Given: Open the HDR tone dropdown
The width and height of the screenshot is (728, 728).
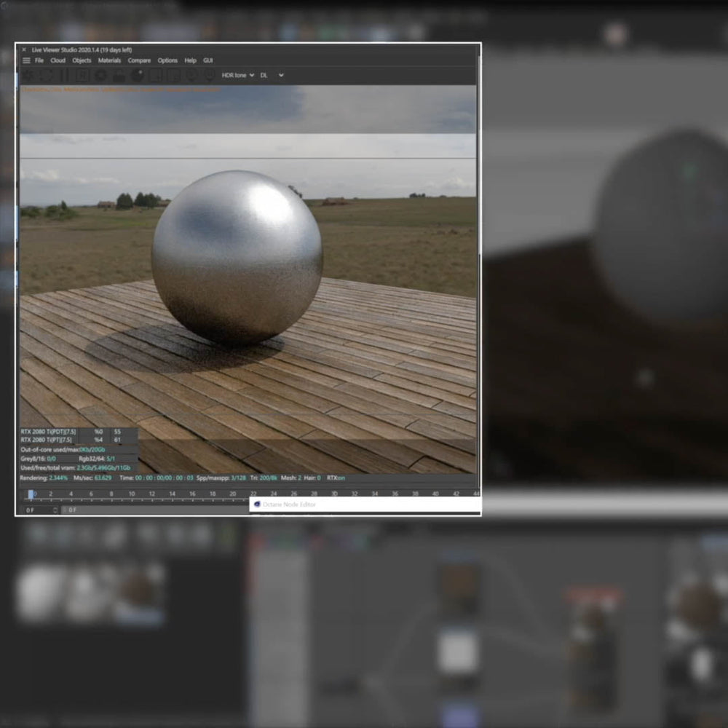Looking at the screenshot, I should 237,75.
